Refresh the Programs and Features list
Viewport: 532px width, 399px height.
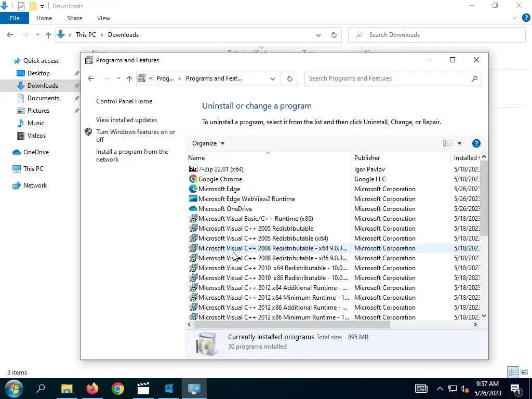click(289, 78)
